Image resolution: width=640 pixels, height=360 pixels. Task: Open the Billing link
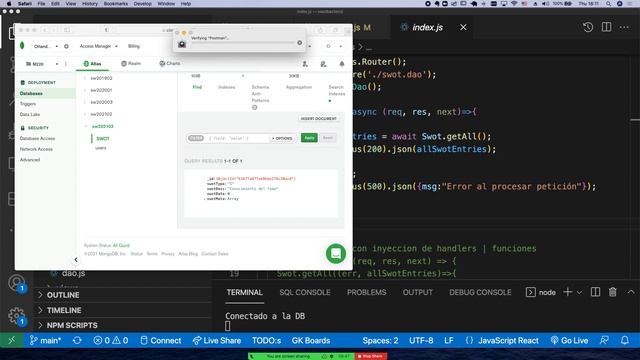pos(134,46)
